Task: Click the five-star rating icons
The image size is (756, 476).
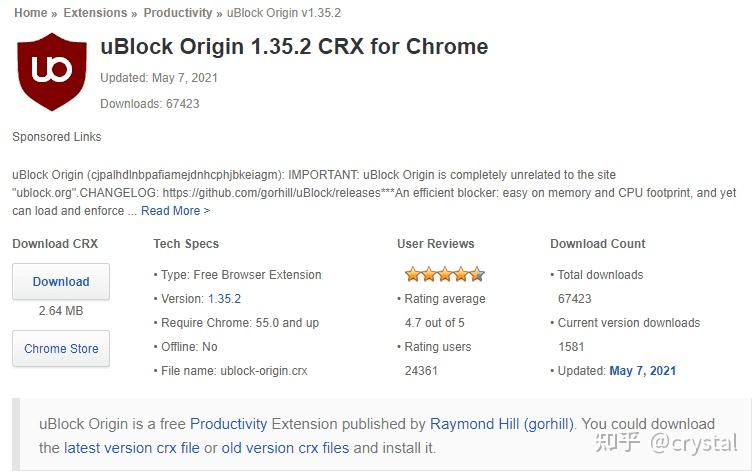Action: (x=444, y=274)
